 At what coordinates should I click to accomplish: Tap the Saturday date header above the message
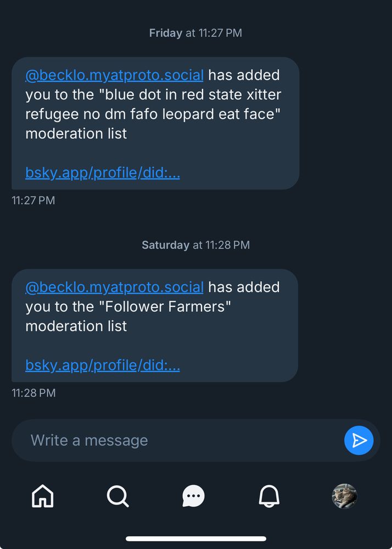tap(195, 245)
